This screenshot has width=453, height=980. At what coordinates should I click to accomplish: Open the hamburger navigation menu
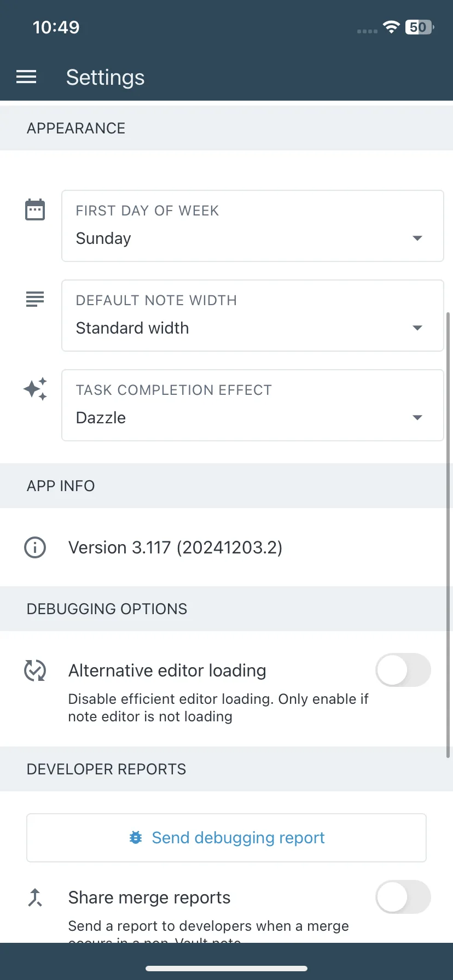coord(26,77)
